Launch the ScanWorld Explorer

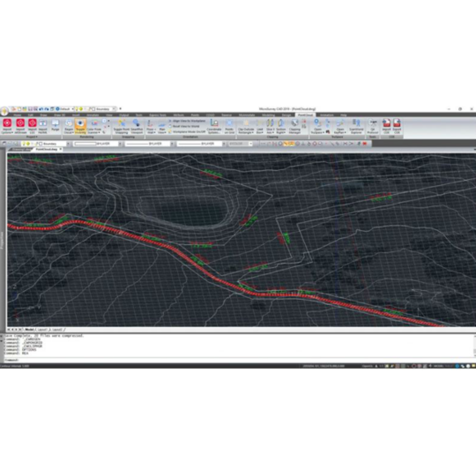(x=356, y=125)
